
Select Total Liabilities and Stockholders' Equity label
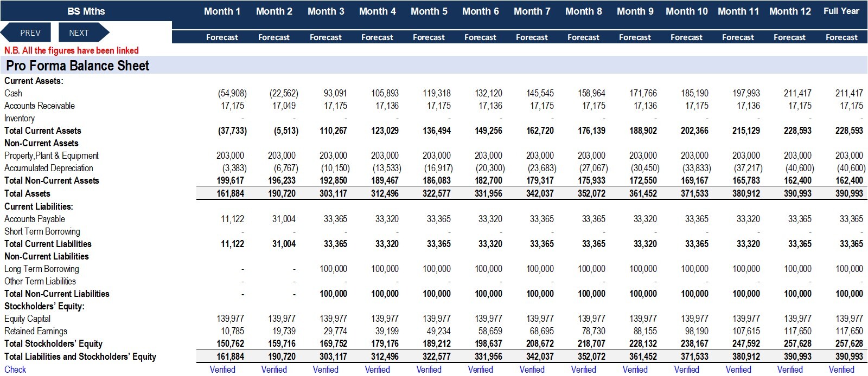click(80, 356)
